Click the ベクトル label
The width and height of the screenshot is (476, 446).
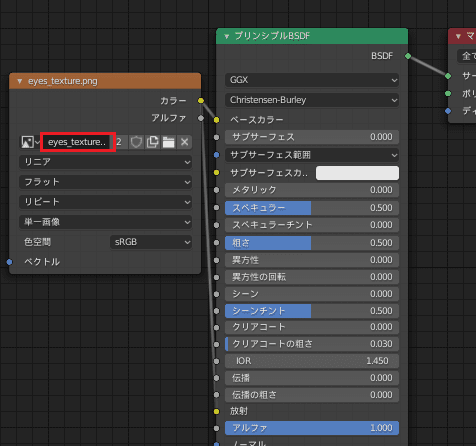click(42, 262)
